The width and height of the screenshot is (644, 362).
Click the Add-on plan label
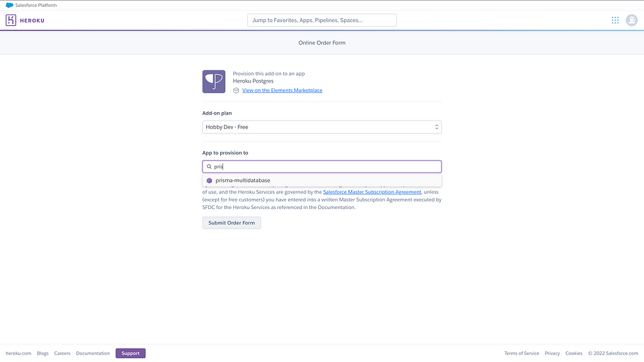(217, 113)
